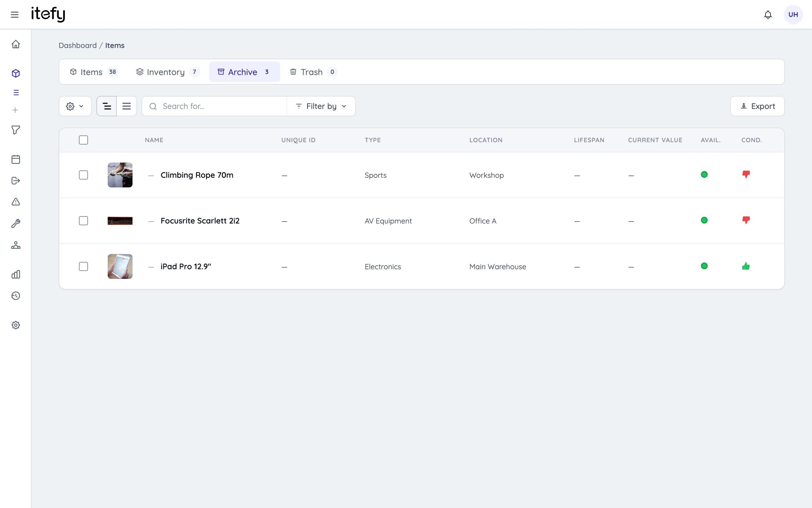Sort by LOCATION column header
This screenshot has width=812, height=508.
point(486,140)
